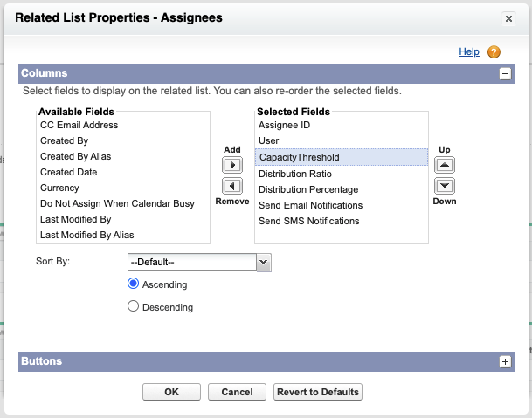Image resolution: width=532 pixels, height=418 pixels.
Task: Select Distribution Ratio field
Action: pos(342,174)
